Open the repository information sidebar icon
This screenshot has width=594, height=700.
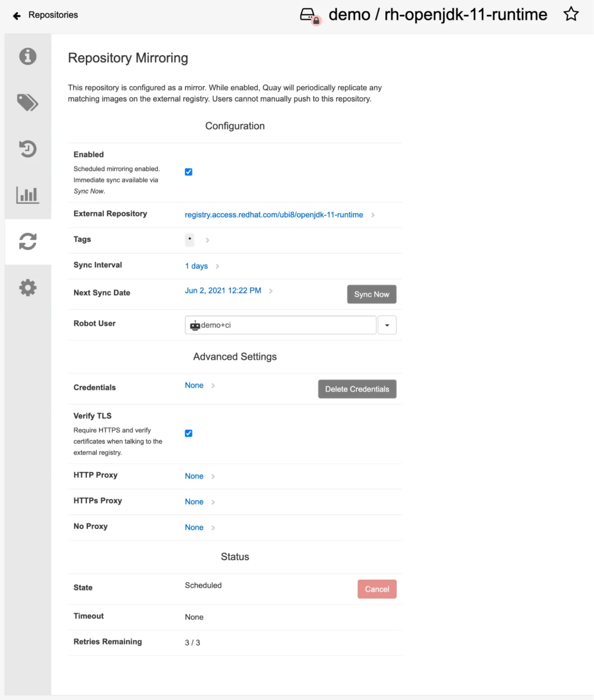coord(27,56)
